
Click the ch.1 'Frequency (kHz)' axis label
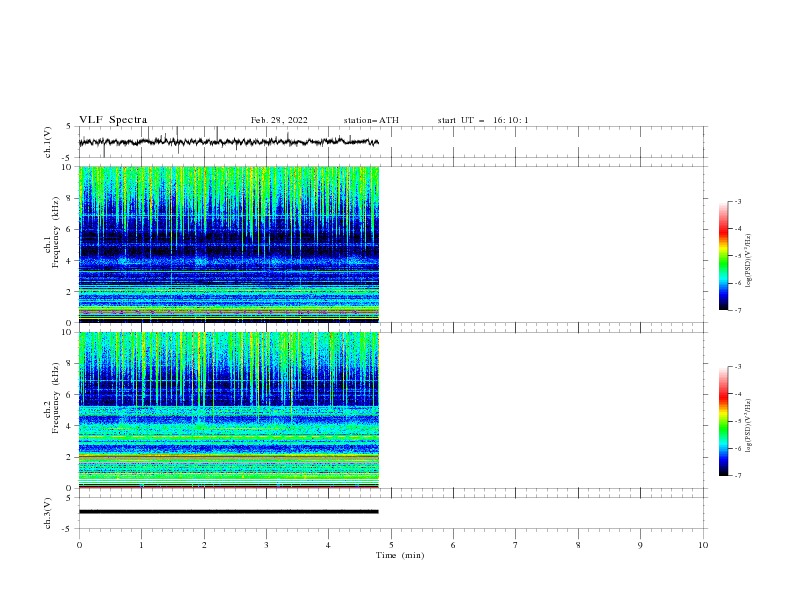coord(56,232)
